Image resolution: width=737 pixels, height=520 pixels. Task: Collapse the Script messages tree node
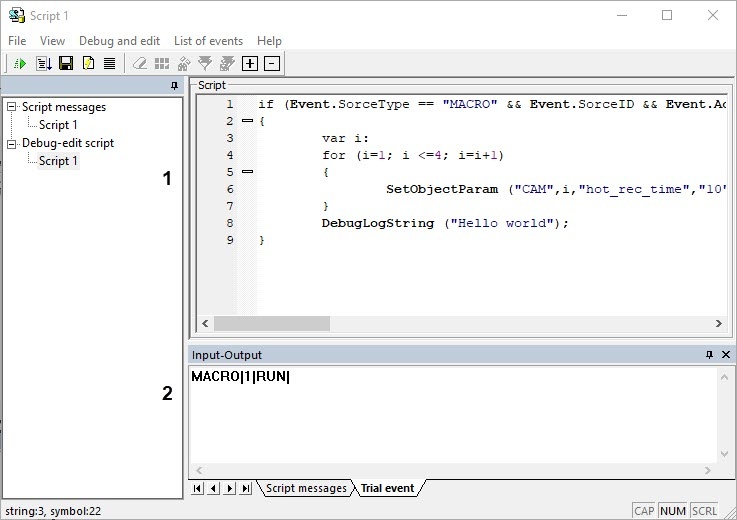(x=12, y=107)
